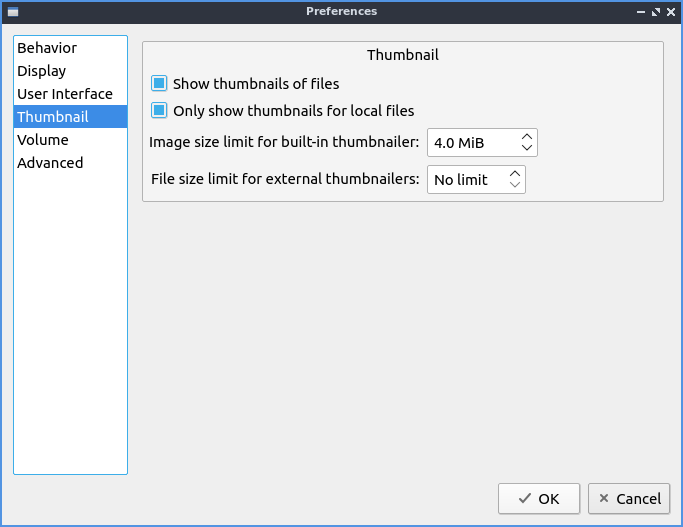Increase external thumbnailer file size limit
683x527 pixels.
514,174
